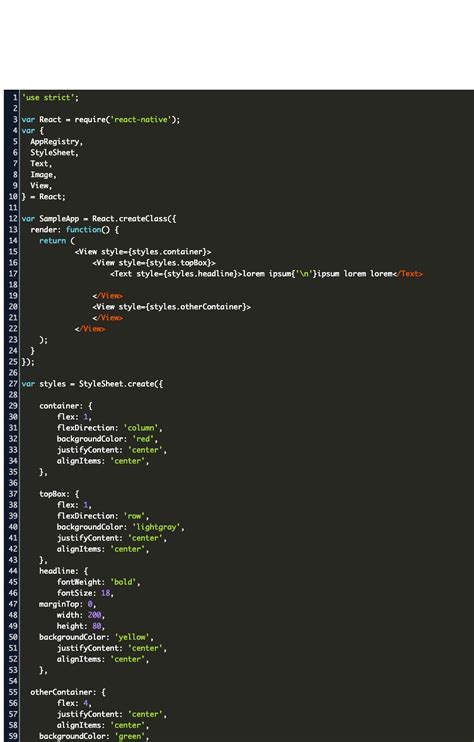
Task: Click the 'yellow' background color value
Action: [132, 637]
